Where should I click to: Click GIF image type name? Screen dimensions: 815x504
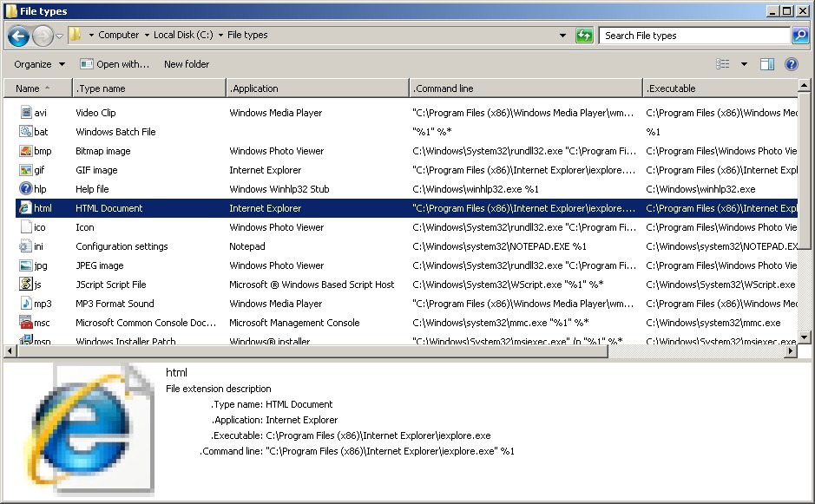click(x=96, y=170)
